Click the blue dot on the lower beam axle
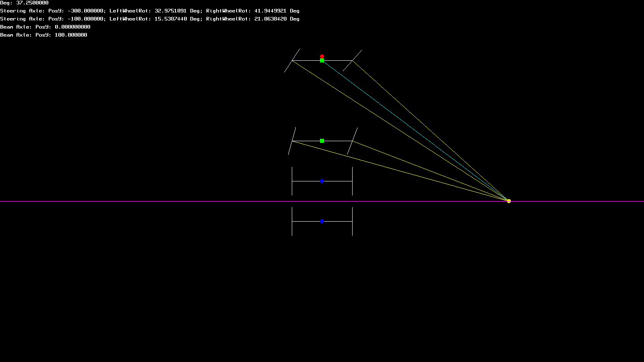Screen dimensions: 644x362 coord(322,221)
